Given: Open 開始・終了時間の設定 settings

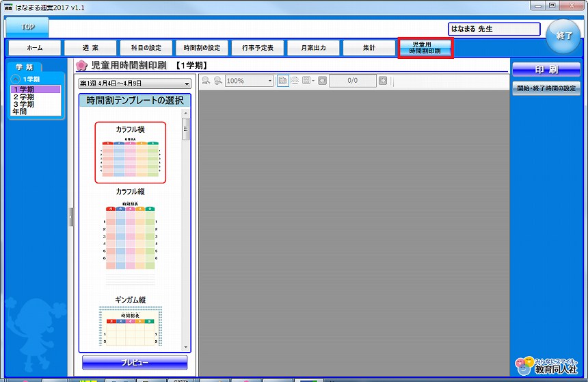Looking at the screenshot, I should [546, 88].
